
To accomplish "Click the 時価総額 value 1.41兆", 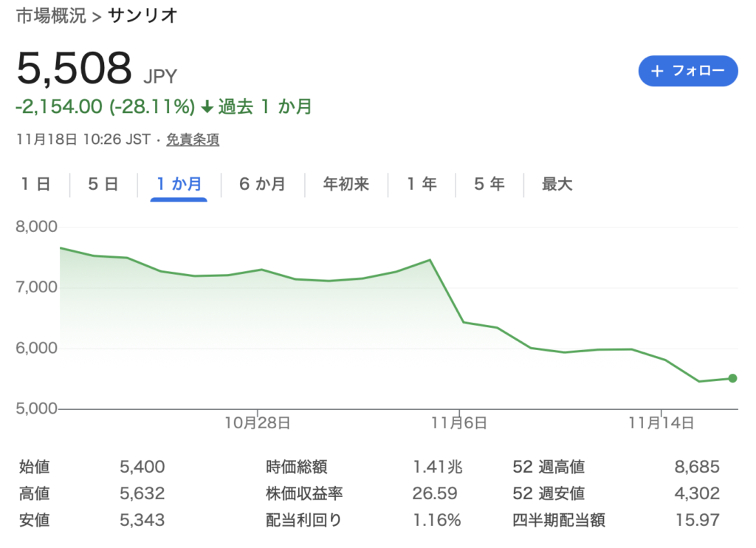I will pyautogui.click(x=437, y=467).
